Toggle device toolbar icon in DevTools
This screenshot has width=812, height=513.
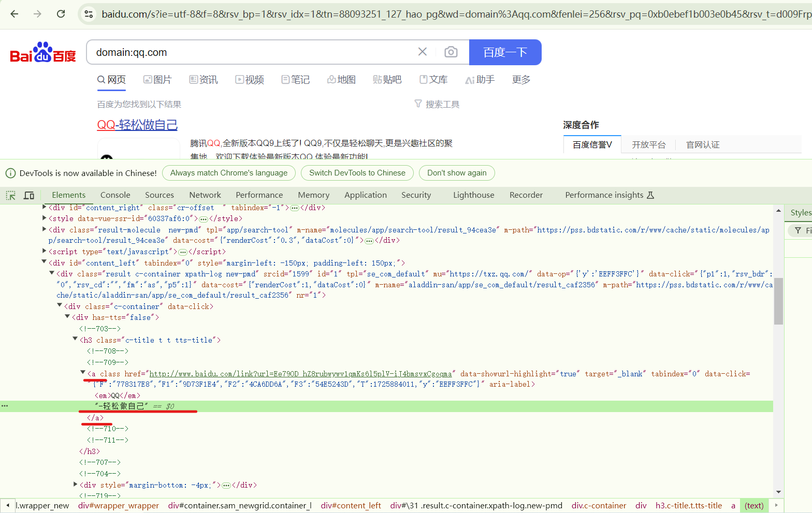[29, 195]
